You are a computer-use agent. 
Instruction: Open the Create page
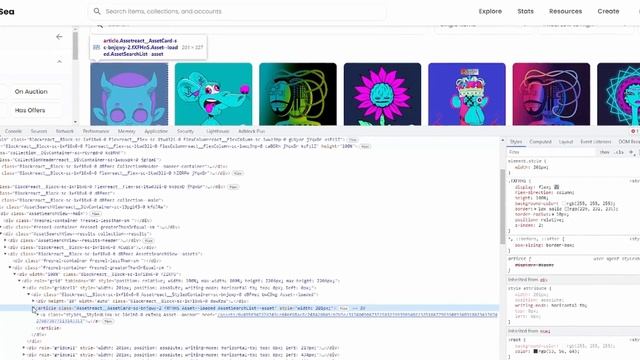coord(608,11)
